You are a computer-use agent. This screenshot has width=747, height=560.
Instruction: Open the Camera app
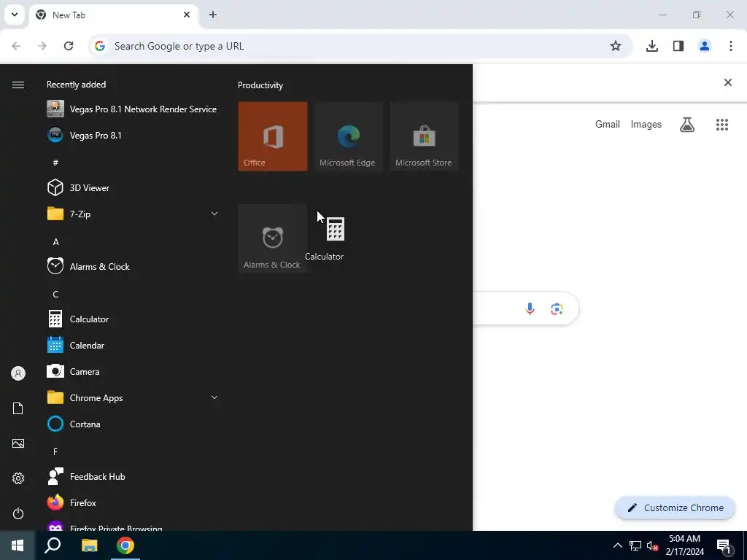click(x=133, y=371)
